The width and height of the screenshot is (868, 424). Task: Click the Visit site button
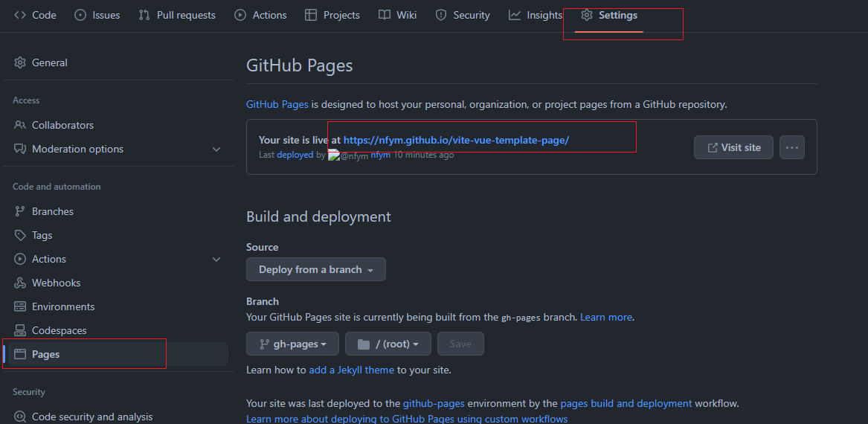coord(733,147)
